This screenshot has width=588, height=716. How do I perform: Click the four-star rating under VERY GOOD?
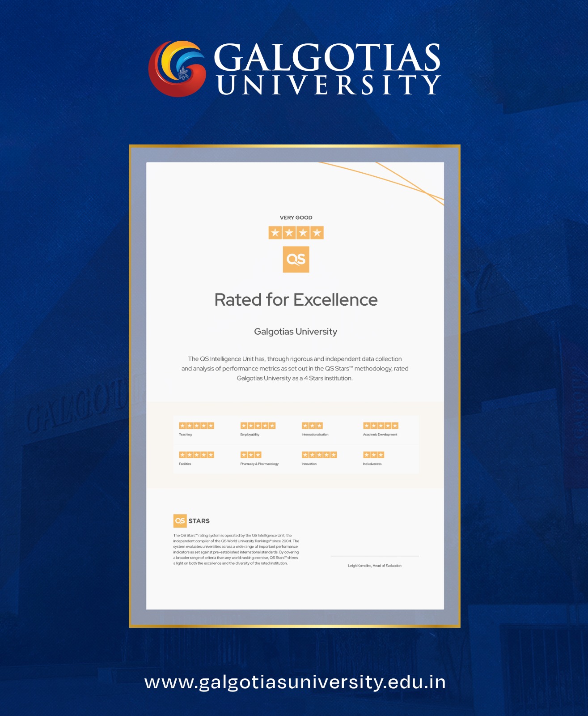[296, 233]
